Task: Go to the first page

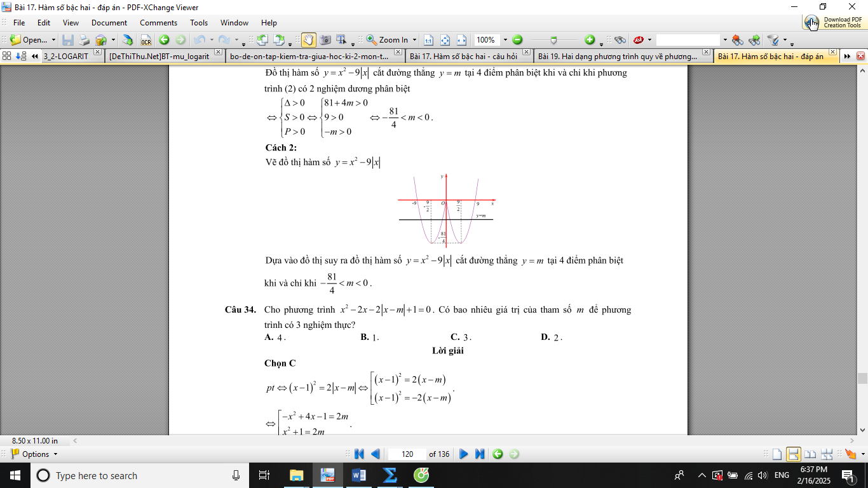Action: click(x=359, y=454)
